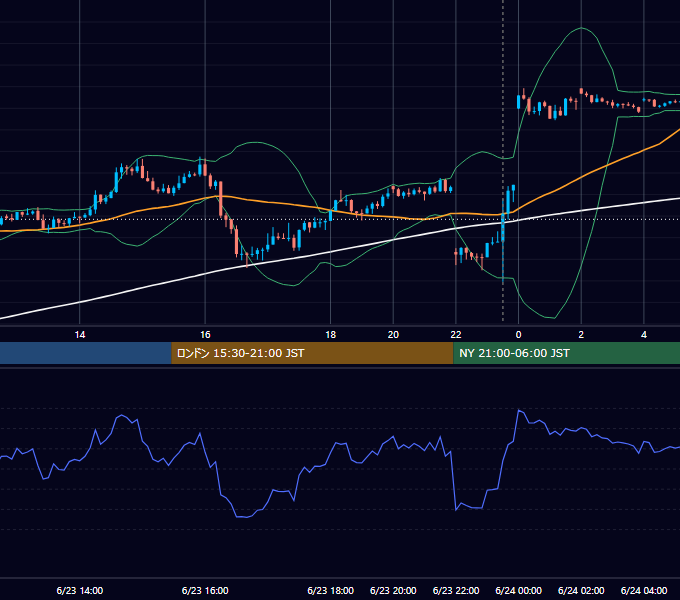The height and width of the screenshot is (600, 680).
Task: Click the ロンドン 15:30-21:00 JST session bar
Action: coord(312,353)
